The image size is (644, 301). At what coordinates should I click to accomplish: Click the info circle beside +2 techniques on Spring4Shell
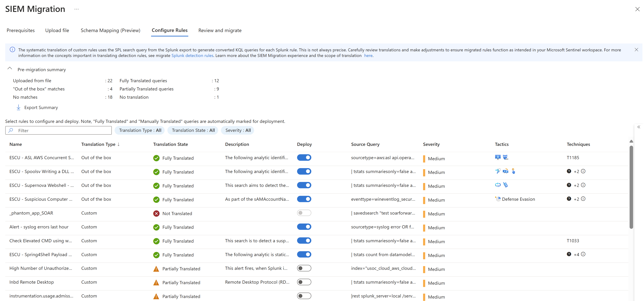pyautogui.click(x=583, y=254)
